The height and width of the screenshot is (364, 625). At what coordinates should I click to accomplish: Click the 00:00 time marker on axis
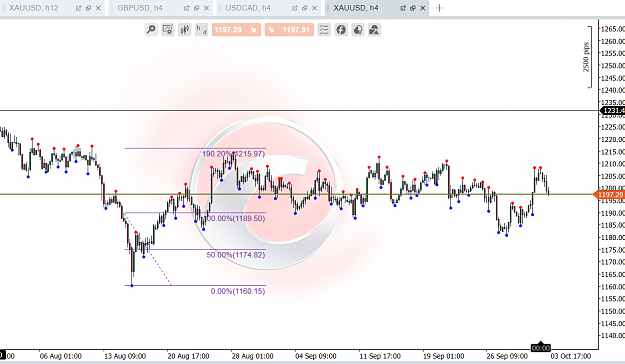[x=540, y=348]
